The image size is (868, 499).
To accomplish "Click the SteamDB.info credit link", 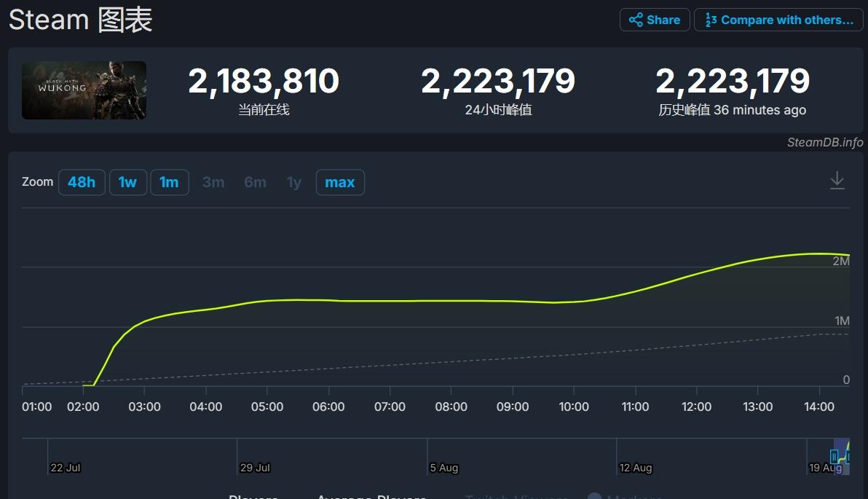I will (x=825, y=142).
